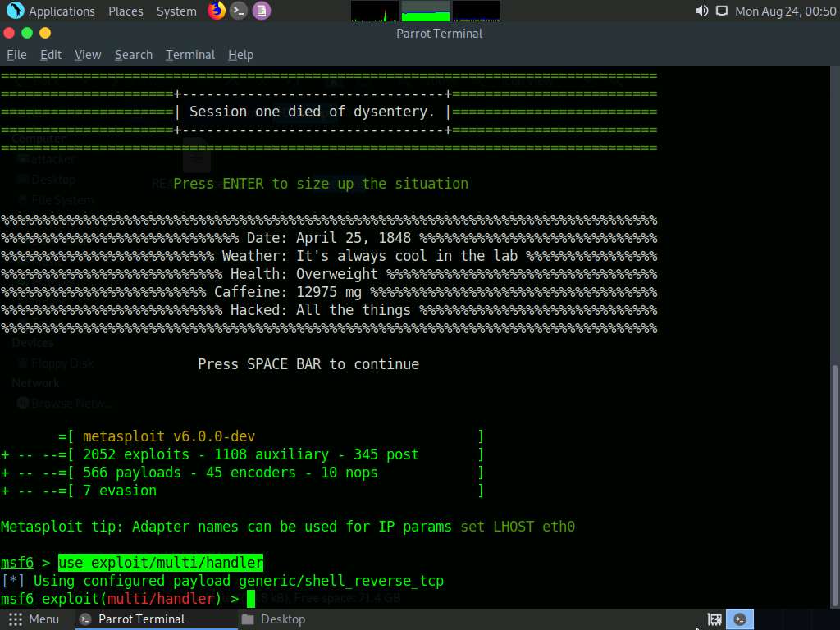Image resolution: width=840 pixels, height=630 pixels.
Task: Click 'Press SPACE BAR to continue' text
Action: (308, 364)
